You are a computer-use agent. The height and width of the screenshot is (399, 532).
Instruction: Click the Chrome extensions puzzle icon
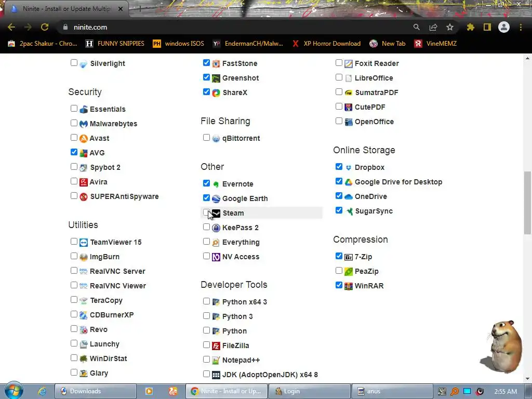[470, 27]
